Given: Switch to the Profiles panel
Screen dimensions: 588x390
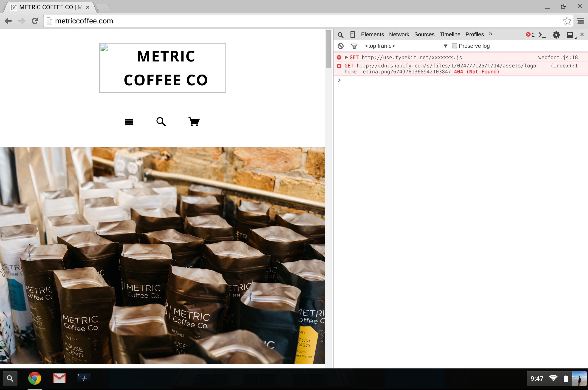Looking at the screenshot, I should point(475,35).
